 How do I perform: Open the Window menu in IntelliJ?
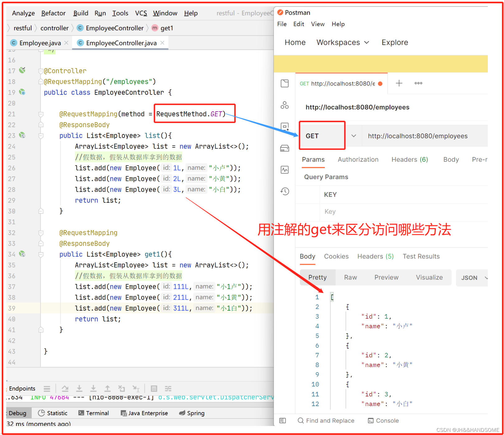[165, 13]
